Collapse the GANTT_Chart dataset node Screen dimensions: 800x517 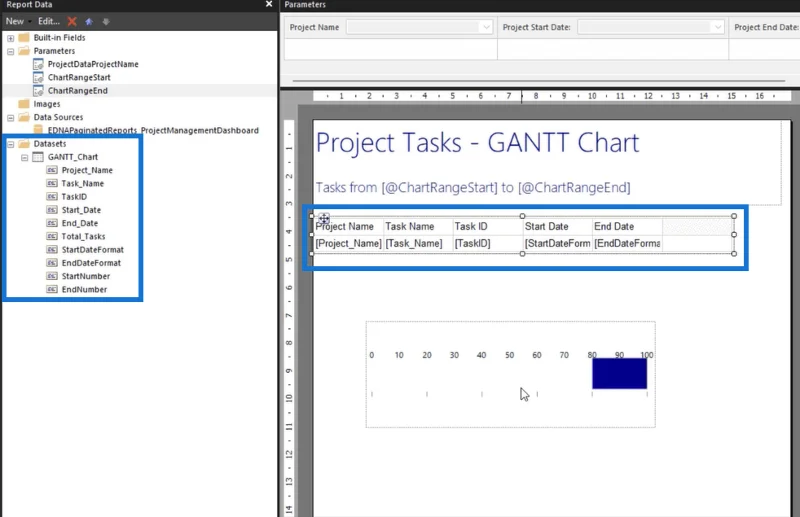click(x=24, y=158)
